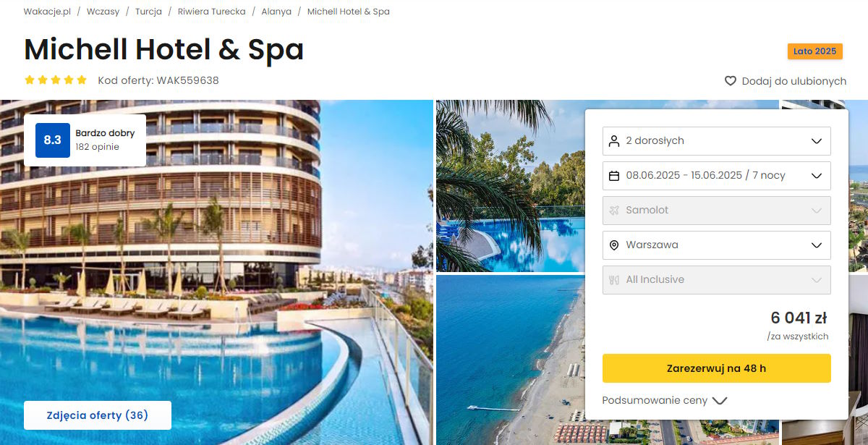Open the Turcja breadcrumb link
The height and width of the screenshot is (445, 868).
(148, 12)
